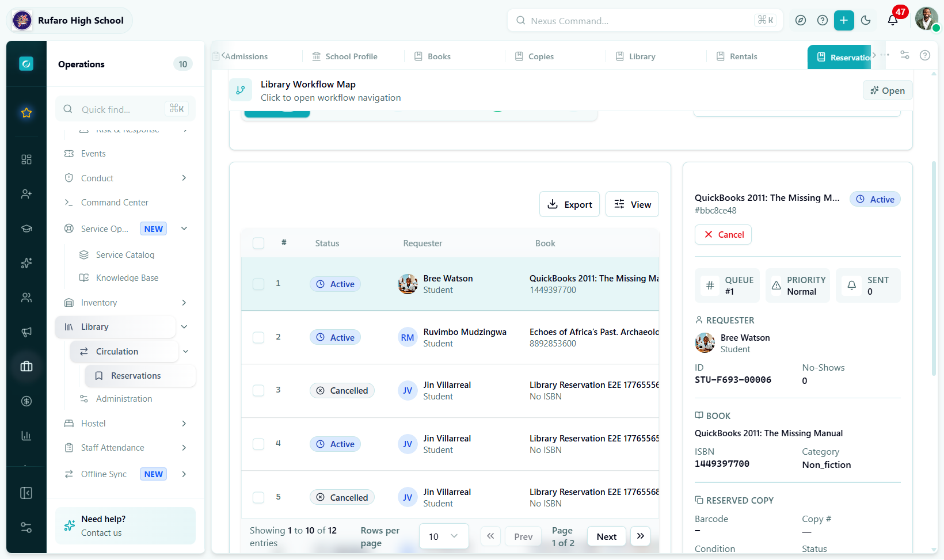Image resolution: width=944 pixels, height=560 pixels.
Task: Open the dashboard grid icon in left rail
Action: coord(26,159)
